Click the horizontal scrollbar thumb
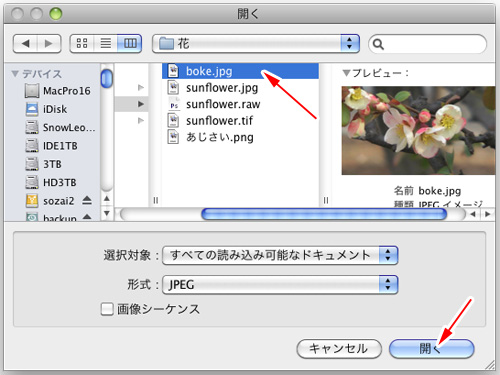 coord(324,214)
